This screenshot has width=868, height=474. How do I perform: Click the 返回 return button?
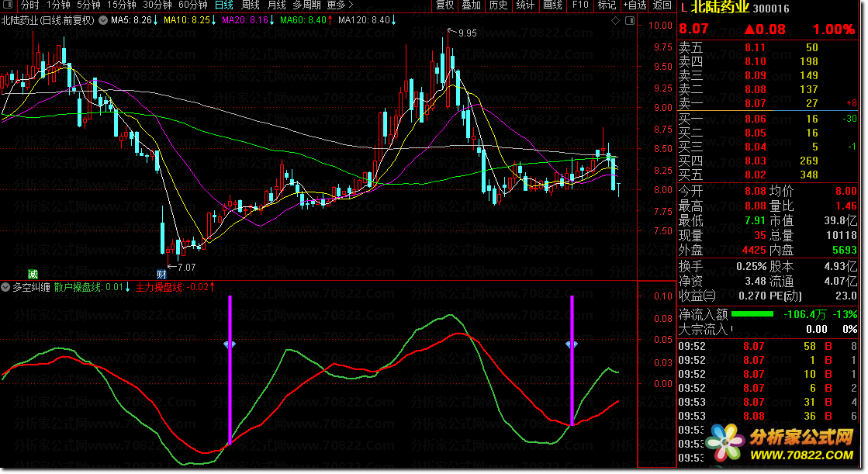[x=662, y=5]
